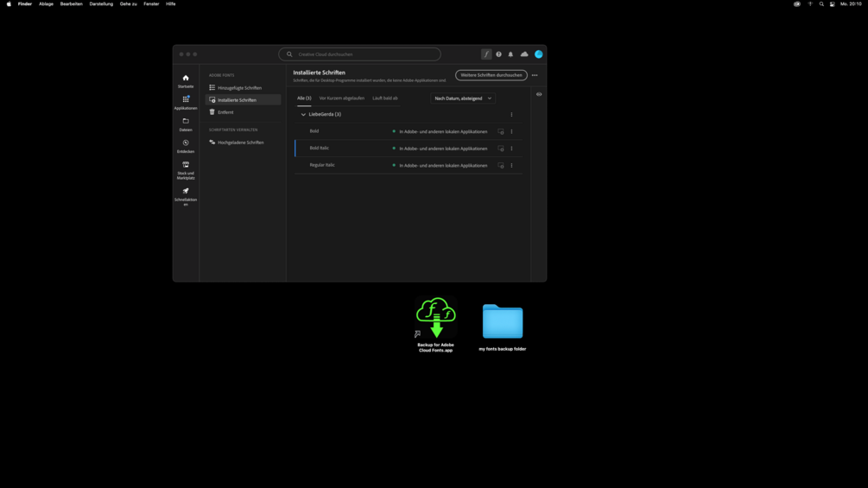Click the menu bar clock
This screenshot has height=488, width=868.
pyautogui.click(x=850, y=3)
